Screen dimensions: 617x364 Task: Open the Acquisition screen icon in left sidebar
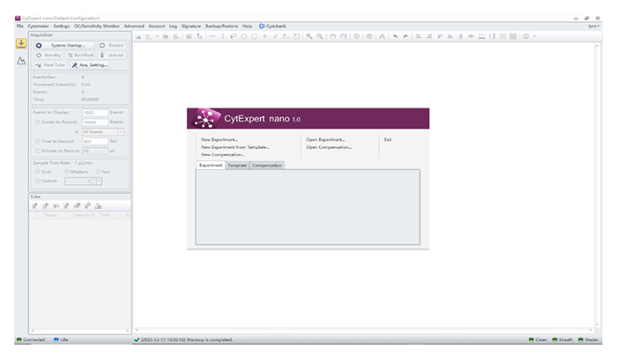point(21,43)
